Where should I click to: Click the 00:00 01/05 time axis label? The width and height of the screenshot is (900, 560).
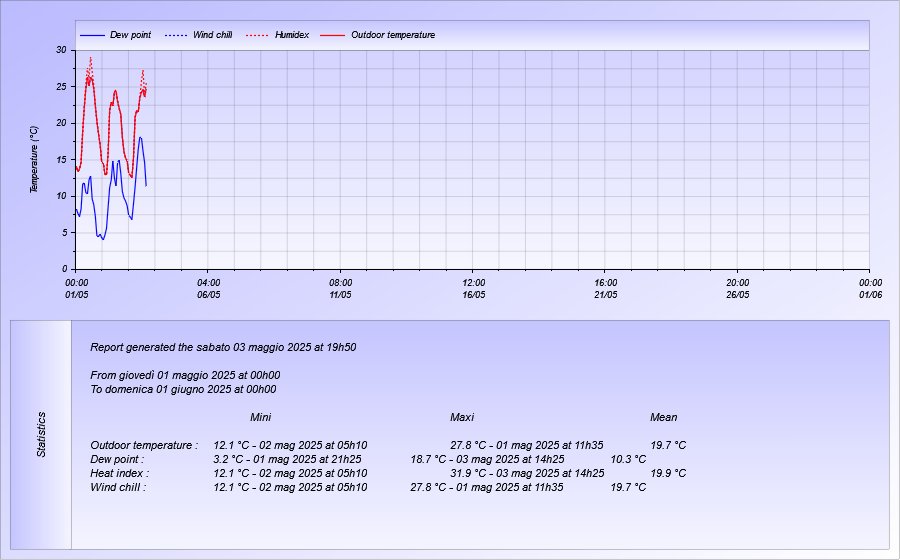(76, 289)
